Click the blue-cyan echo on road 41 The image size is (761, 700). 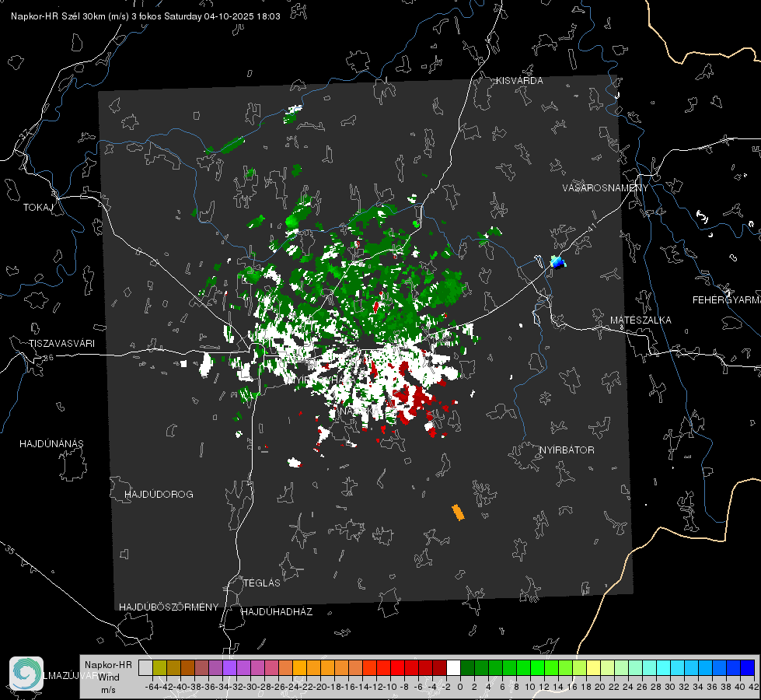pyautogui.click(x=557, y=262)
